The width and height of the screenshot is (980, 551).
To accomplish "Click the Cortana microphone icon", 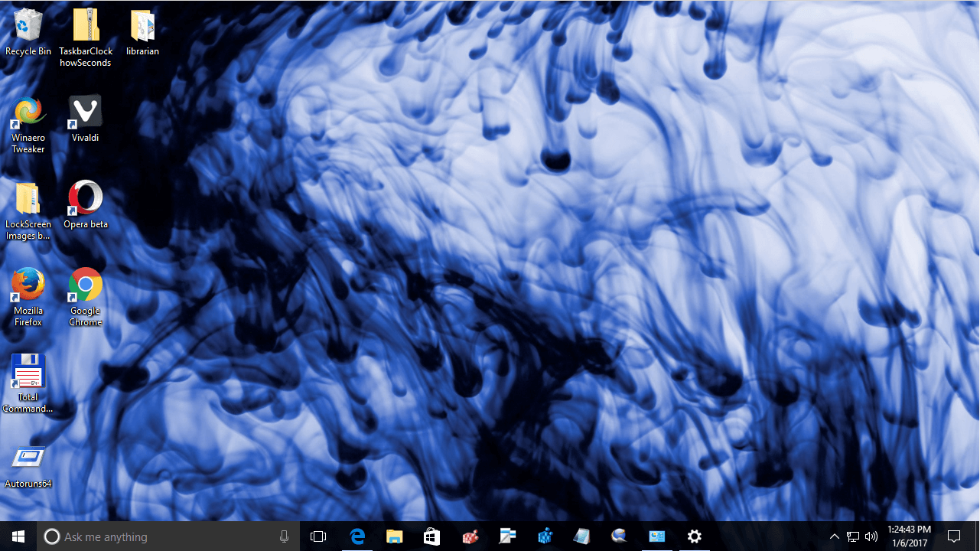I will 285,536.
